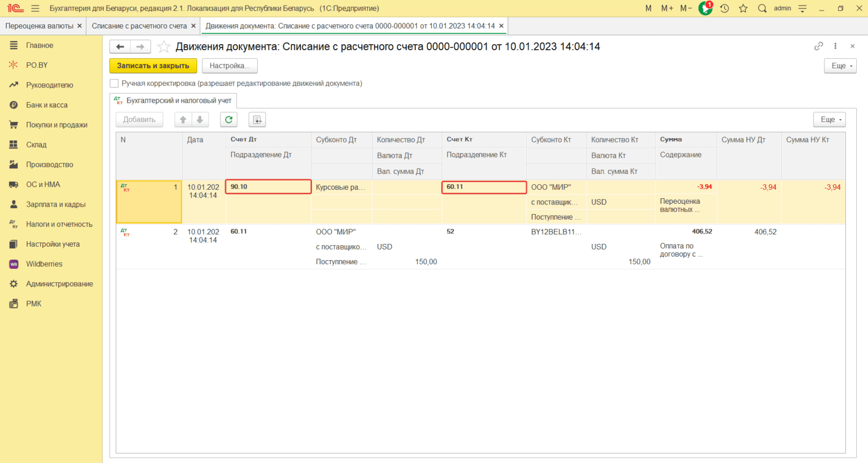The image size is (868, 463).
Task: Click the M memory calculator button
Action: tap(648, 8)
